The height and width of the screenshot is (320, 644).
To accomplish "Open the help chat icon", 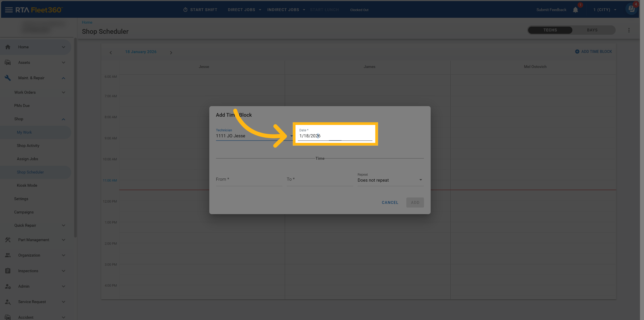I will [x=631, y=9].
